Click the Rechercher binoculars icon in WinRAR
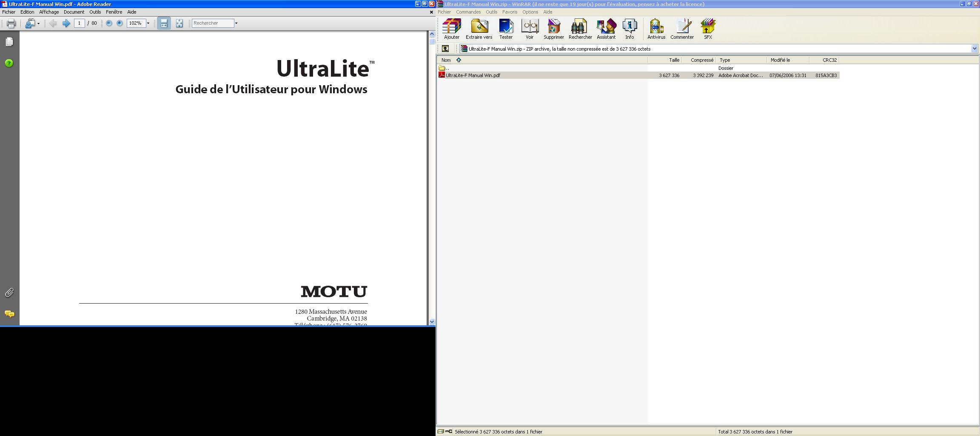This screenshot has height=436, width=980. click(x=580, y=29)
